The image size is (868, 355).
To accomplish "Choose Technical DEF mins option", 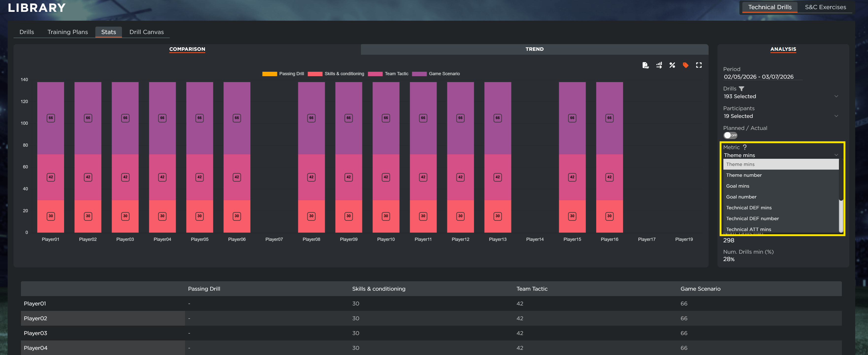I will tap(748, 208).
